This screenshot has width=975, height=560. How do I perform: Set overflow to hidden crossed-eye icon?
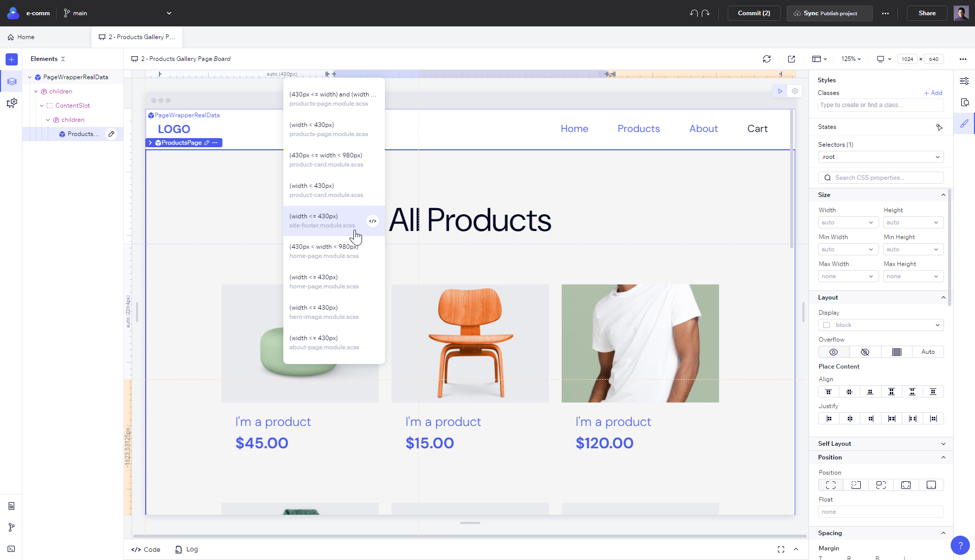[865, 352]
